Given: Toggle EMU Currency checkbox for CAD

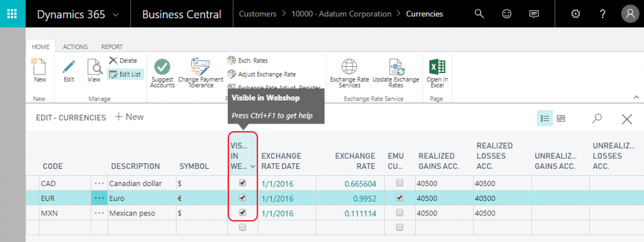Looking at the screenshot, I should click(x=399, y=183).
